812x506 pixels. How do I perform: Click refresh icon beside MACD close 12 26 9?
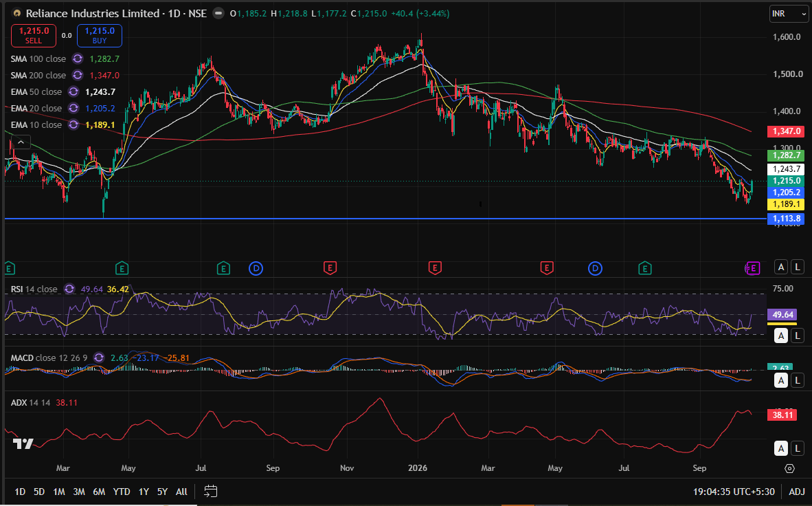coord(99,357)
